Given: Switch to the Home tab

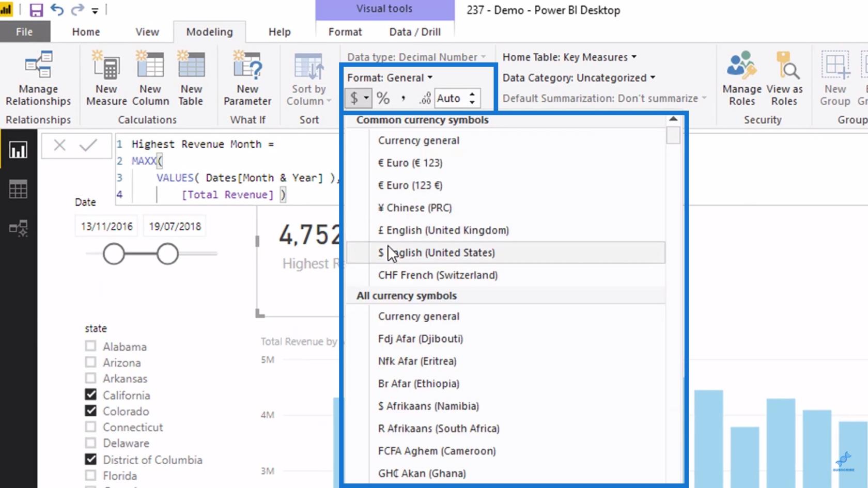Looking at the screenshot, I should coord(86,32).
